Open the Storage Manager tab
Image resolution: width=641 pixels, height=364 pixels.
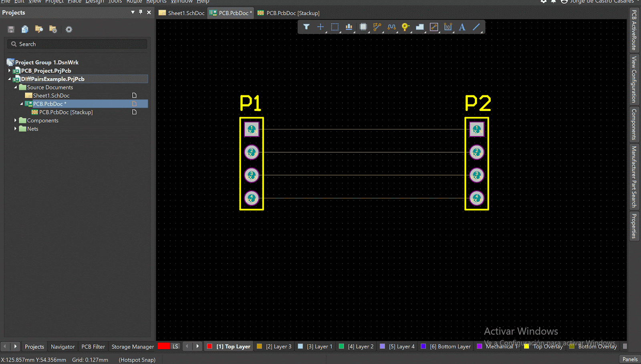click(133, 347)
